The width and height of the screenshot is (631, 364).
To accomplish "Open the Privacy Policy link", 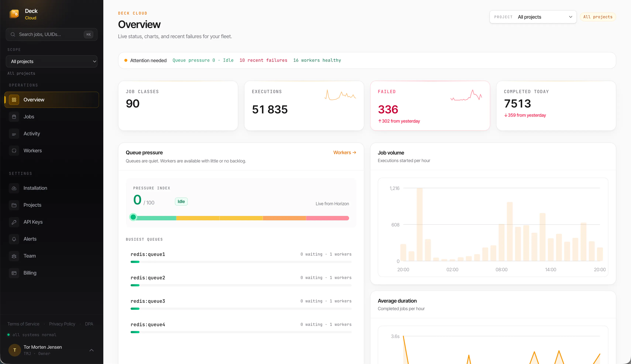I will [62, 324].
